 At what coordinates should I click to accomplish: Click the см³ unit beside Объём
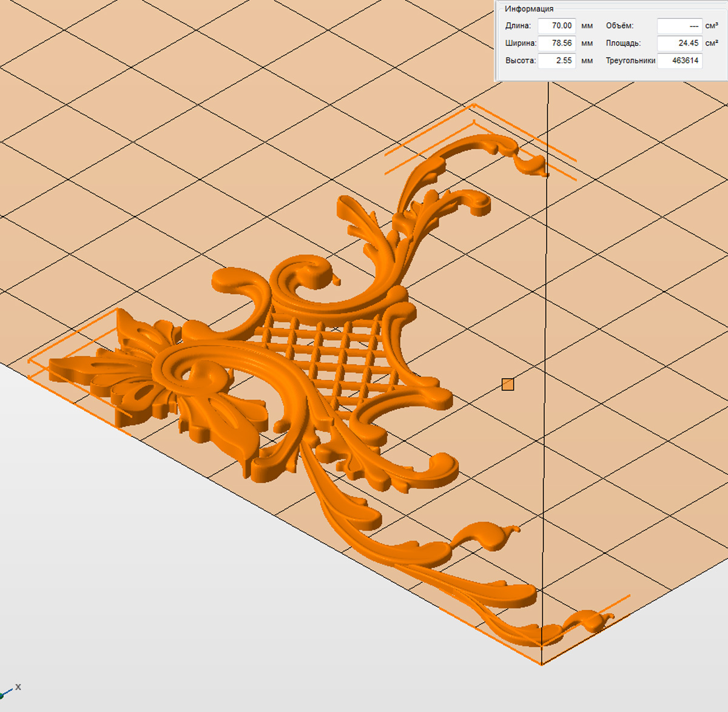(712, 26)
